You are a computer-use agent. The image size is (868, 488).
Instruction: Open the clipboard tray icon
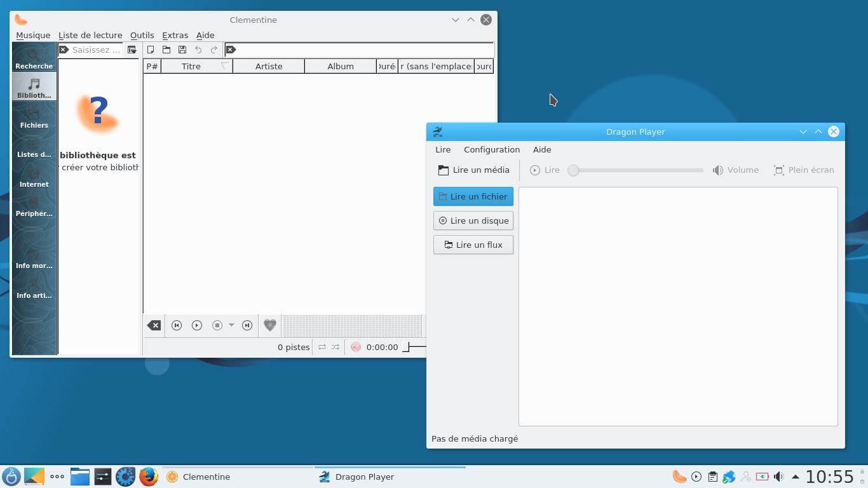click(712, 477)
